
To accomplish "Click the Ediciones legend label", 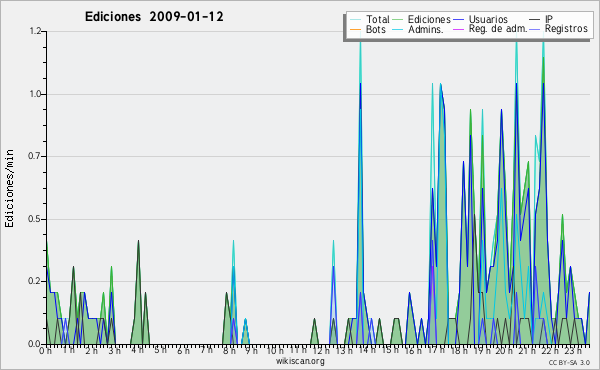I will [x=429, y=19].
